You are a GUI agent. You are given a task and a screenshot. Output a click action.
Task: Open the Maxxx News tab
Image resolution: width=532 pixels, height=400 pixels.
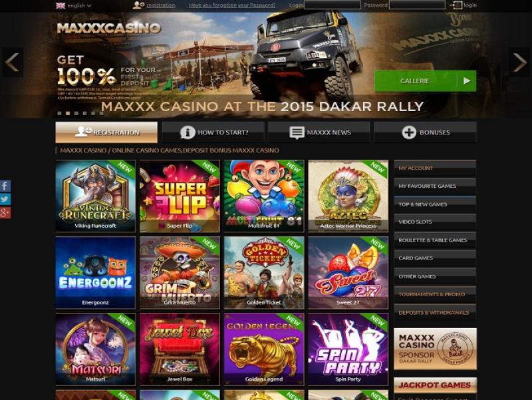pyautogui.click(x=319, y=132)
